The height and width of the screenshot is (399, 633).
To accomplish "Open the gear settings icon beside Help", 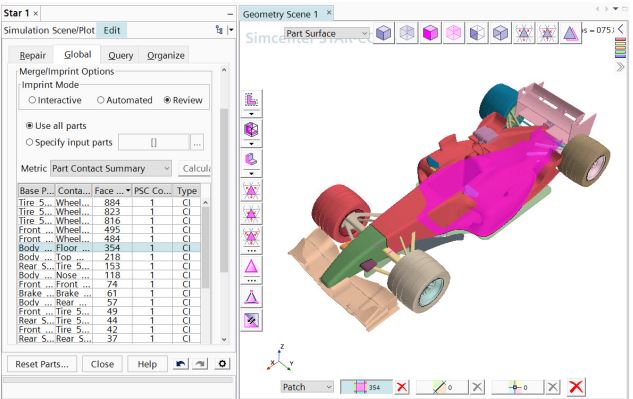I will 222,364.
